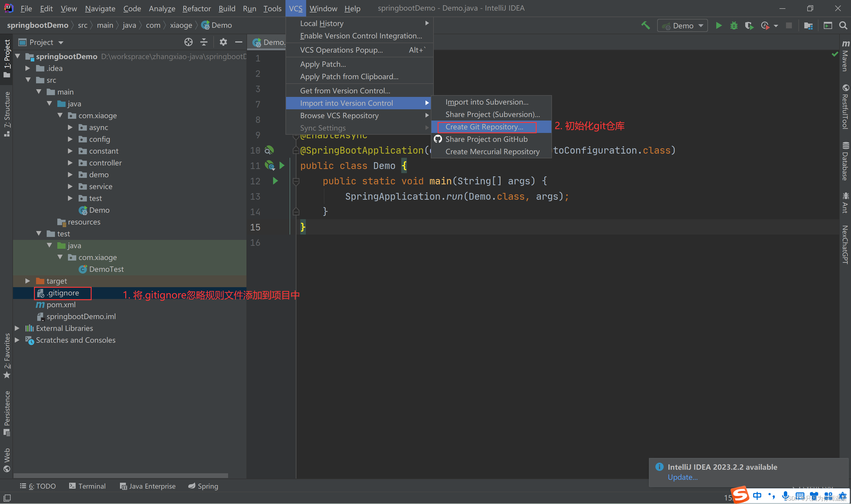Screen dimensions: 851x504
Task: Open the Terminal tab at bottom
Action: [x=87, y=486]
